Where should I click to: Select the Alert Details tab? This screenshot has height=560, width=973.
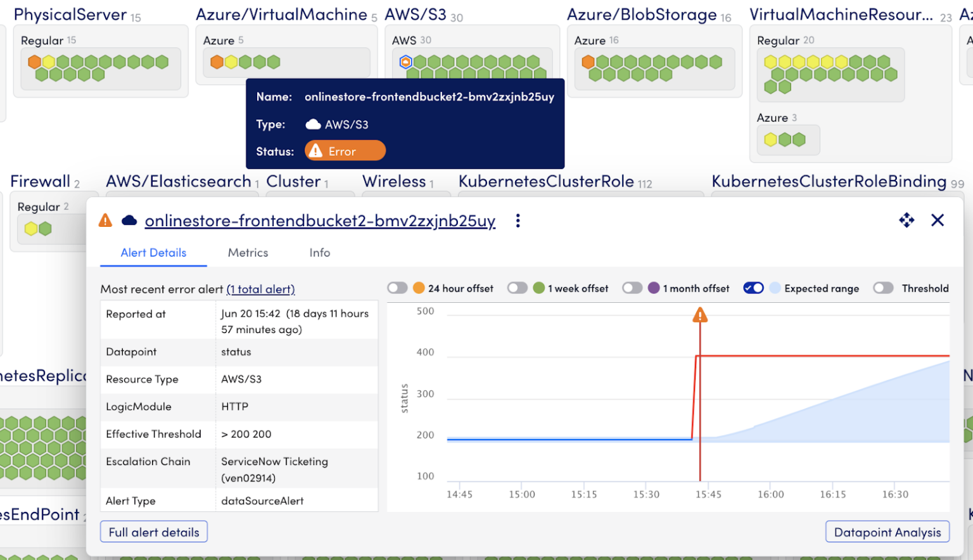[153, 252]
